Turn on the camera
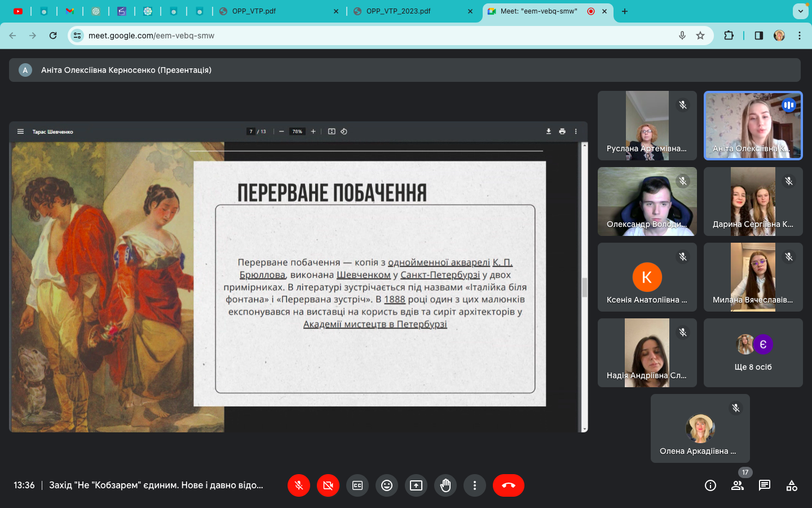This screenshot has height=508, width=812. [328, 485]
